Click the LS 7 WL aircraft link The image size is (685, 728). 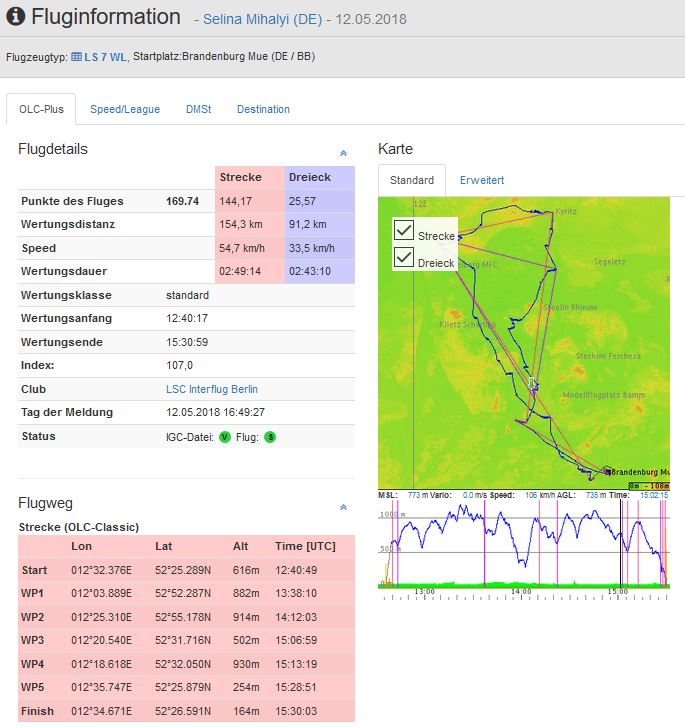(107, 57)
